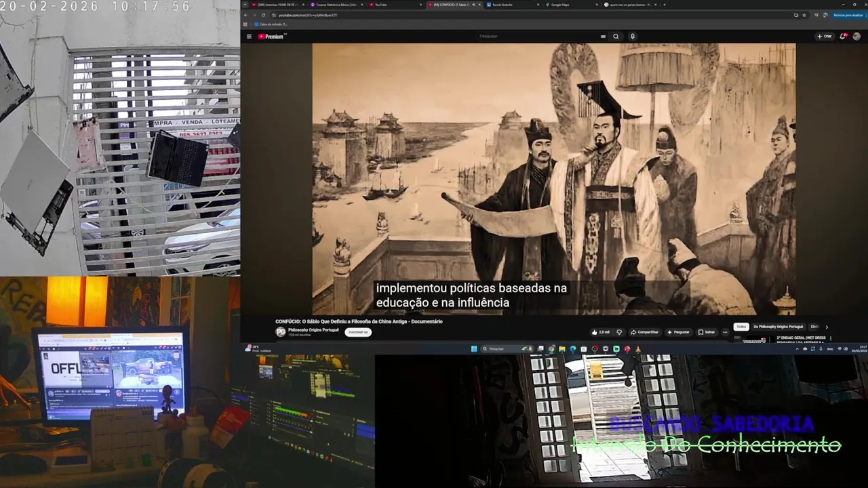The image size is (868, 488).
Task: Open the three-dot more actions menu below video
Action: pyautogui.click(x=725, y=332)
